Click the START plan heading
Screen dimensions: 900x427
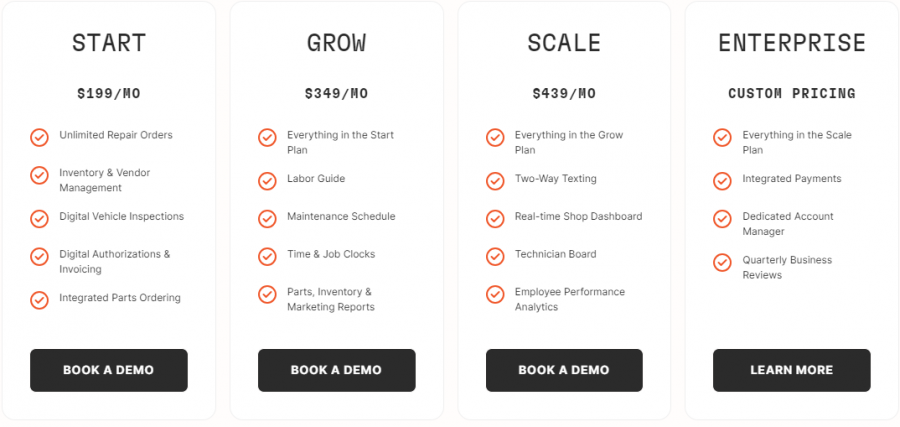coord(108,43)
